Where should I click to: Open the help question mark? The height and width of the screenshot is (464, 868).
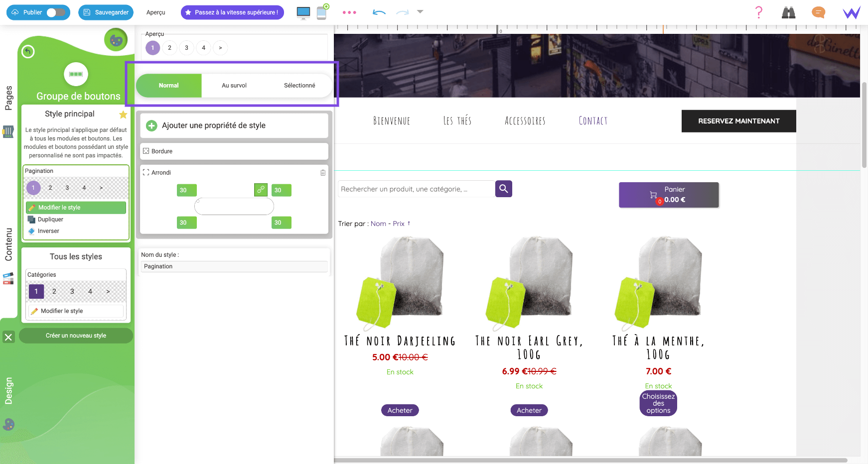click(x=759, y=12)
